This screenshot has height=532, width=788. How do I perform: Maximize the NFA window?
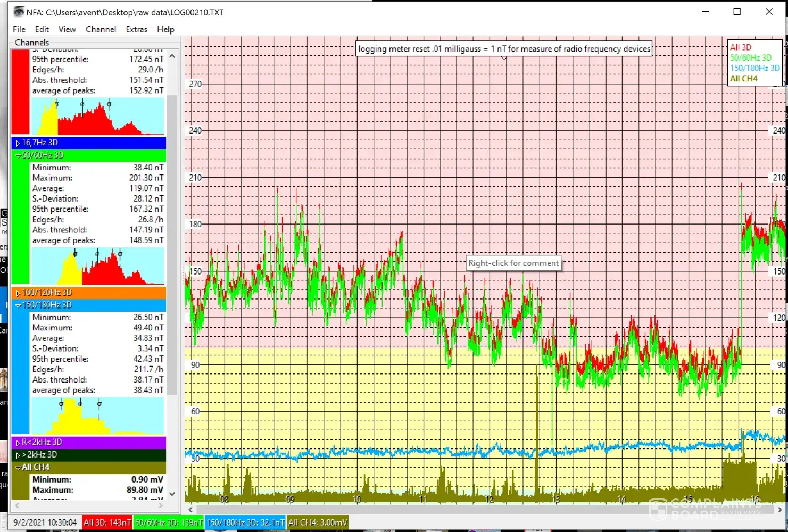click(x=737, y=12)
